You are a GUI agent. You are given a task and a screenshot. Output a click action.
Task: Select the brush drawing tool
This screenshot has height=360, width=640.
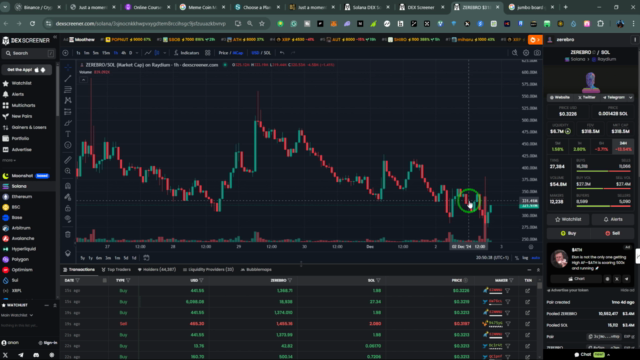[68, 123]
